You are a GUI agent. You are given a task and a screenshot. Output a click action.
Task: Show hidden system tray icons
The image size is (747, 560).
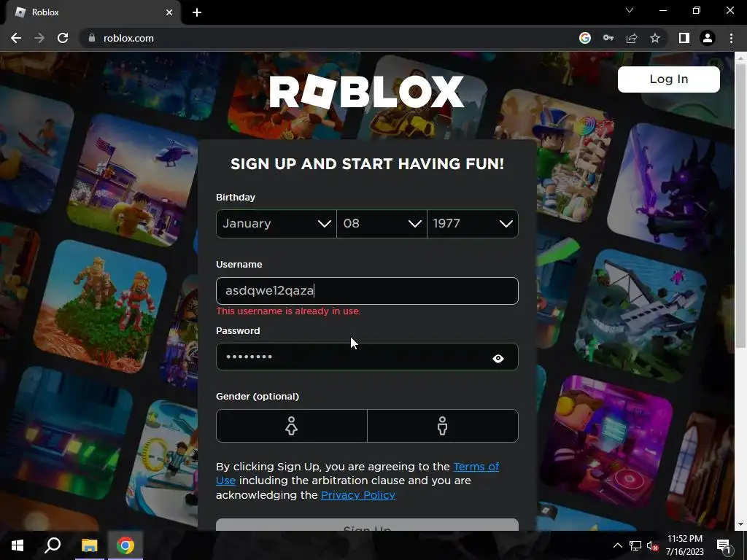click(617, 545)
